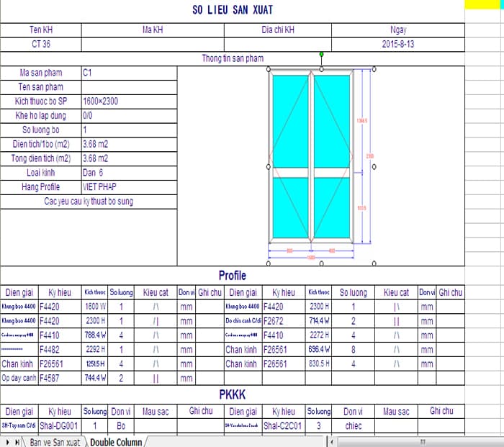Screen dimensions: 504x447
Task: Click the middle-left resize handle of the door image
Action: point(269,166)
